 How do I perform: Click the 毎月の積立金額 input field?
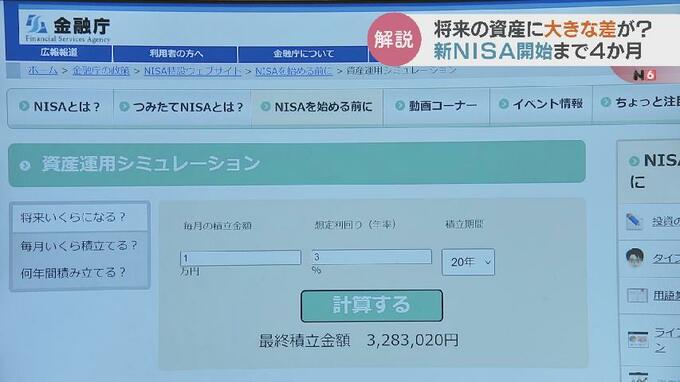(x=240, y=258)
